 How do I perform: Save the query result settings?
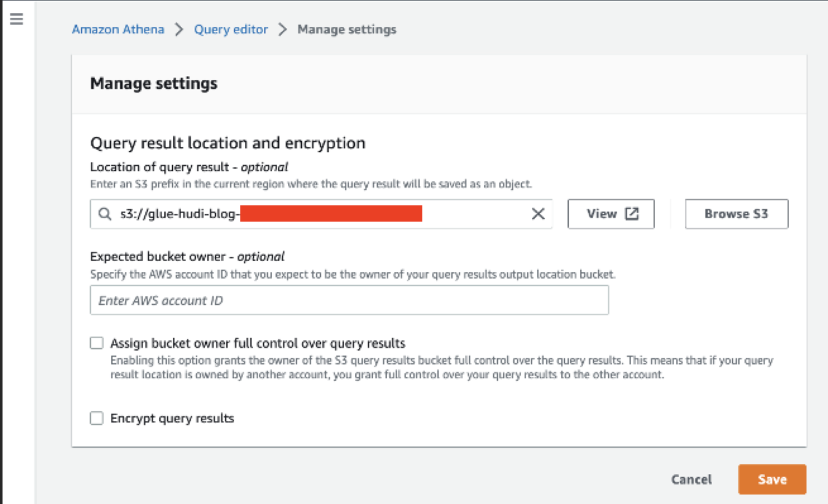click(772, 479)
